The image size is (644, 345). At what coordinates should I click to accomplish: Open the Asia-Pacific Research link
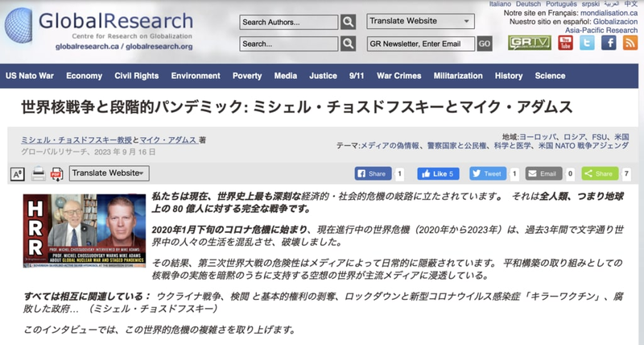pos(601,31)
